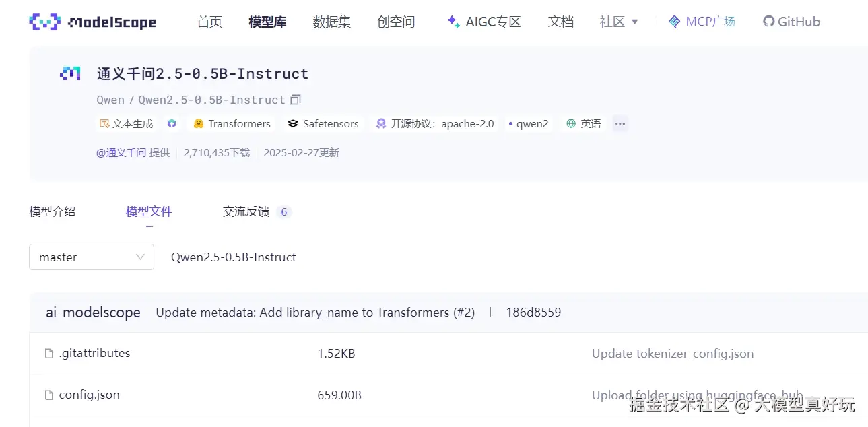Open 文档 in the navigation
The width and height of the screenshot is (868, 427).
[561, 22]
